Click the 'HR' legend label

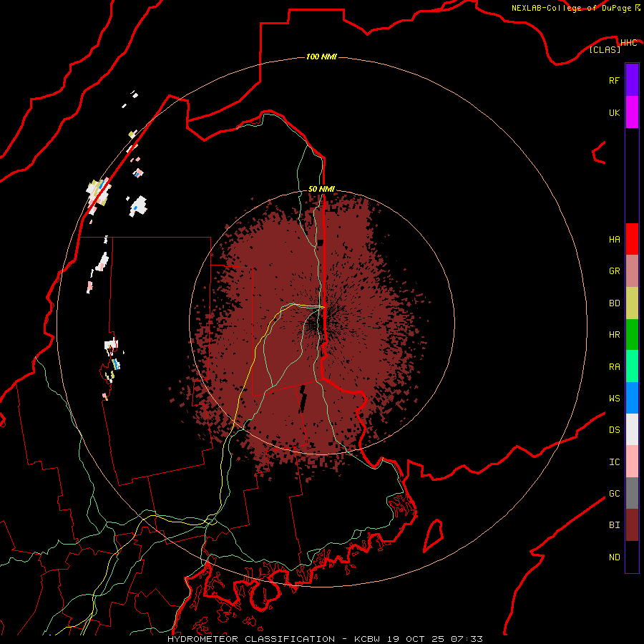[x=614, y=335]
